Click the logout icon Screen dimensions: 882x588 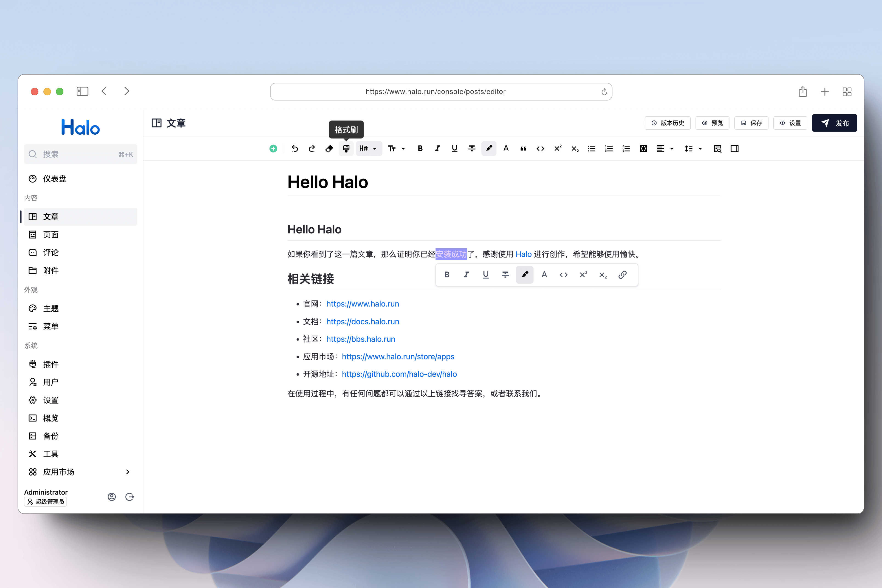click(130, 497)
